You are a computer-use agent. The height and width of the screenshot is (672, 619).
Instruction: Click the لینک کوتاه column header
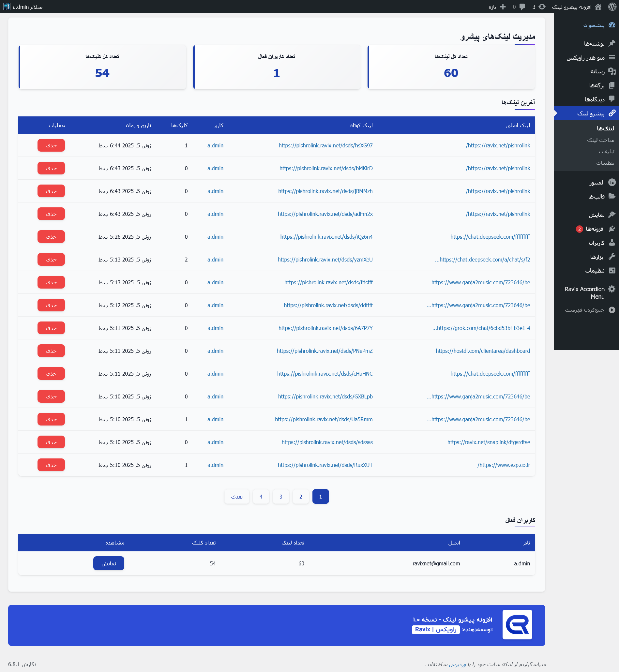(361, 125)
